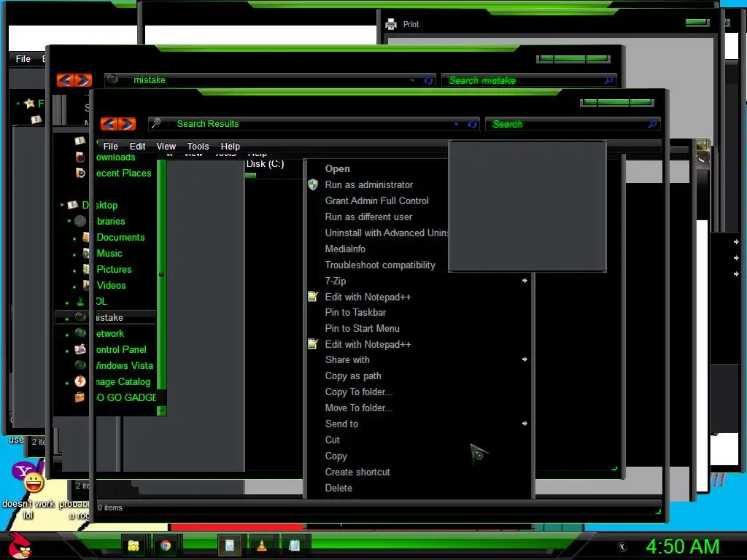Image resolution: width=747 pixels, height=560 pixels.
Task: Choose Run as different user
Action: pos(368,217)
